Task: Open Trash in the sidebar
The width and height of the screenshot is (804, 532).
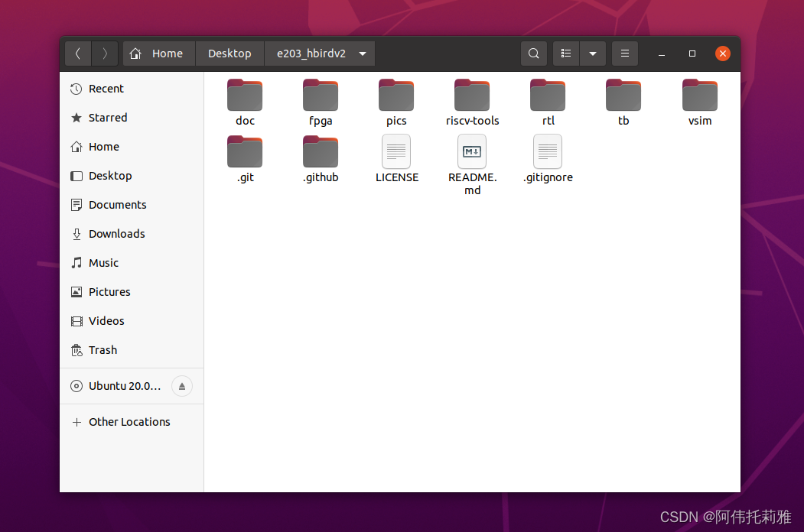Action: 132,350
